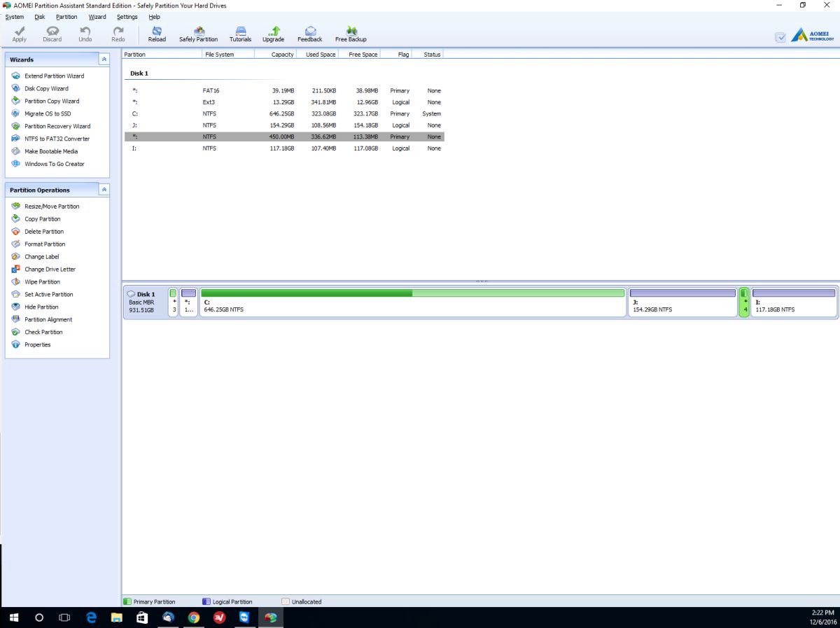Open the Disk menu
The width and height of the screenshot is (840, 628).
40,17
